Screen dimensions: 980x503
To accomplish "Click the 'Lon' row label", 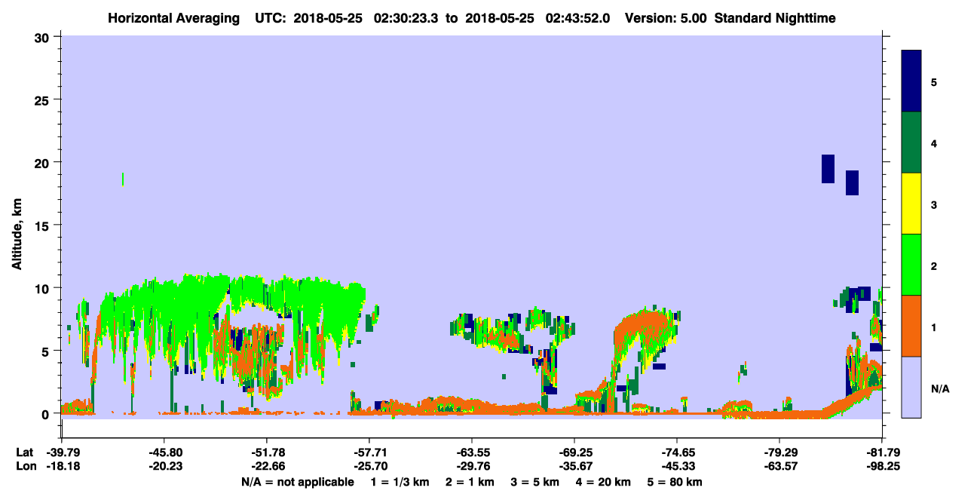I will [25, 467].
